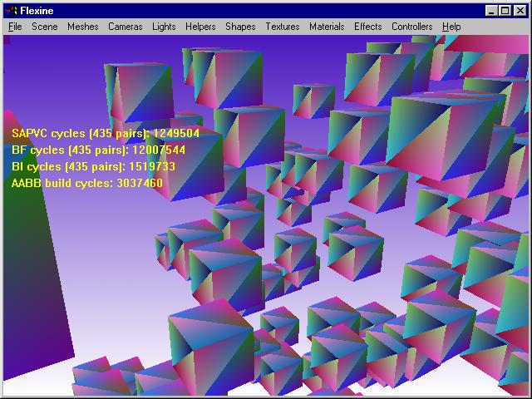The image size is (532, 399).
Task: Click the Flexine application icon in title bar
Action: 11,11
